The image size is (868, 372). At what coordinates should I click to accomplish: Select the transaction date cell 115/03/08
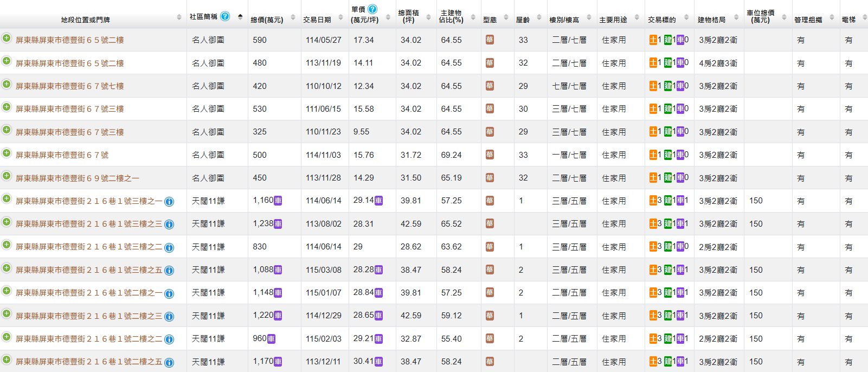324,270
